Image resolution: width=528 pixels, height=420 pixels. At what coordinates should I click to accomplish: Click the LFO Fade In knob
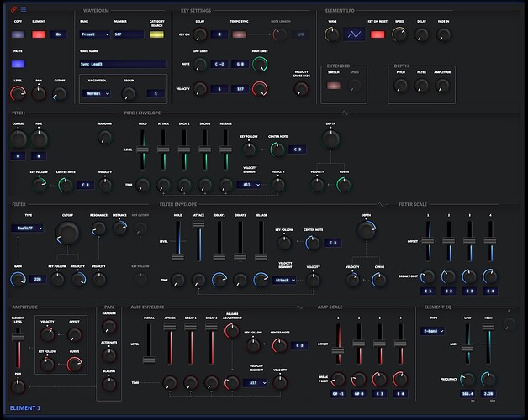click(443, 34)
